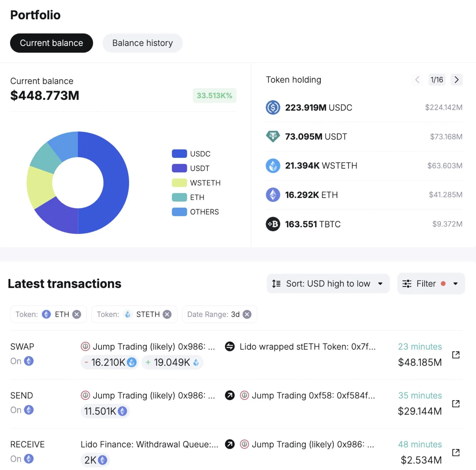Viewport: 476px width, 470px height.
Task: Click the USDC token icon in holdings
Action: [273, 107]
